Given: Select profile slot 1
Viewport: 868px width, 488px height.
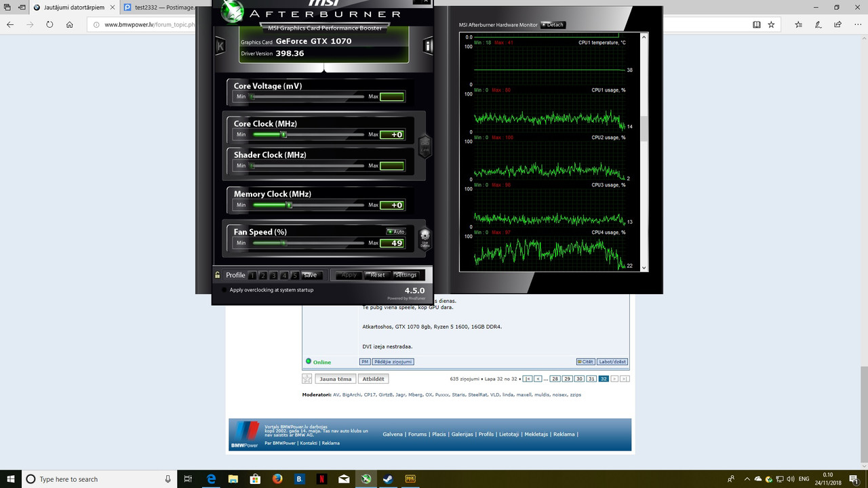Looking at the screenshot, I should 252,275.
